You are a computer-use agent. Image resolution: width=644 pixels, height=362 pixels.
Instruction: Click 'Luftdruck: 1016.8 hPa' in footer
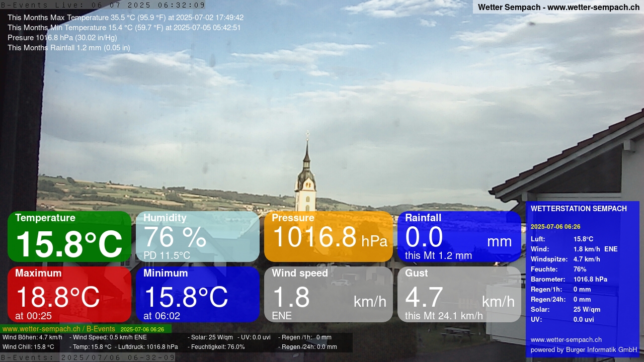click(x=148, y=347)
